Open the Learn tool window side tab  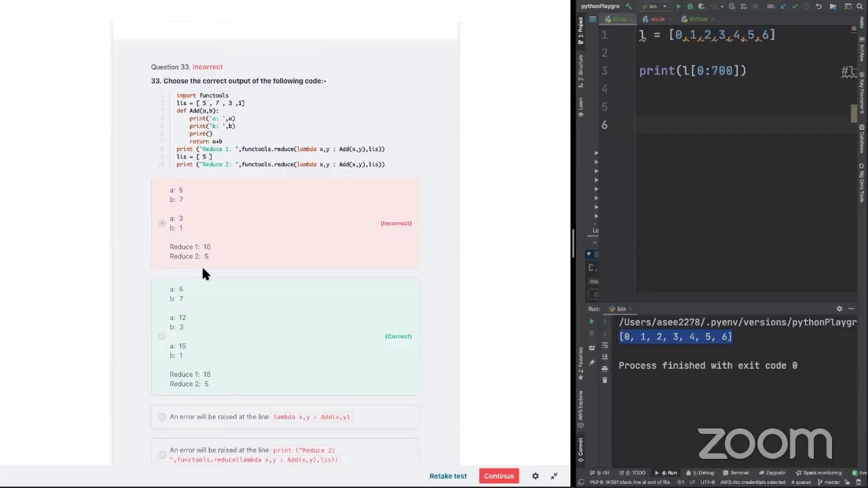(x=580, y=106)
